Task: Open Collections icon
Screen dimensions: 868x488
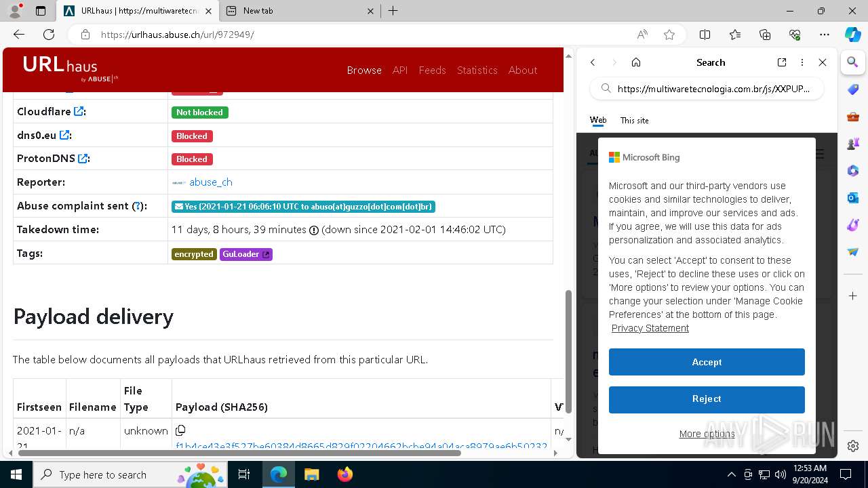Action: [x=765, y=35]
